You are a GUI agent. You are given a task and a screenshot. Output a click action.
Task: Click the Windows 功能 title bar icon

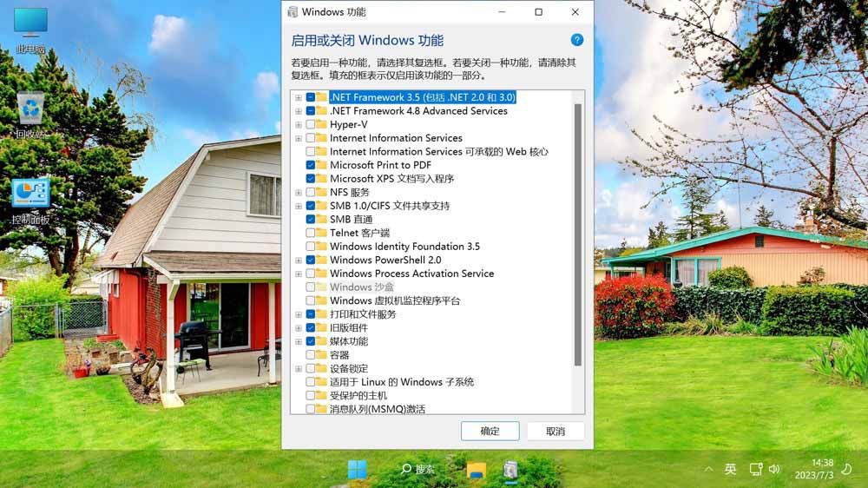(x=293, y=12)
